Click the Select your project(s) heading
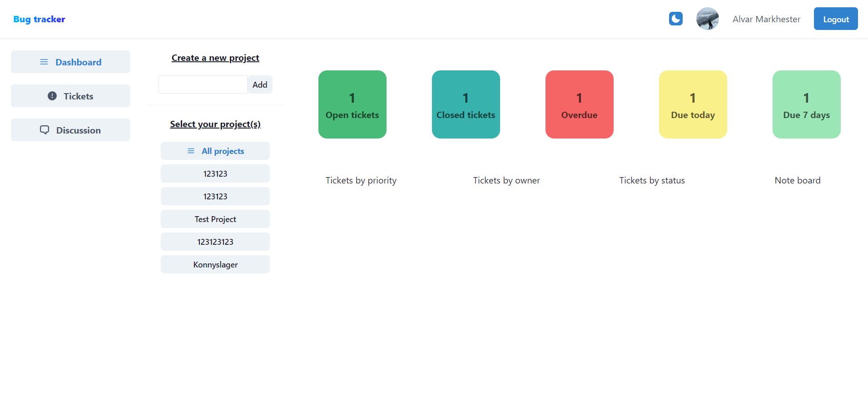Viewport: 868px width, 411px height. (215, 124)
